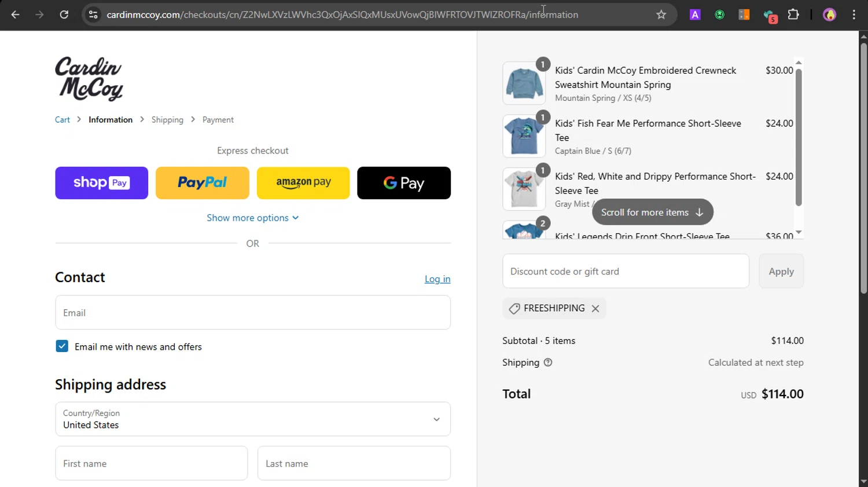Click the browser forward arrow

[x=39, y=14]
